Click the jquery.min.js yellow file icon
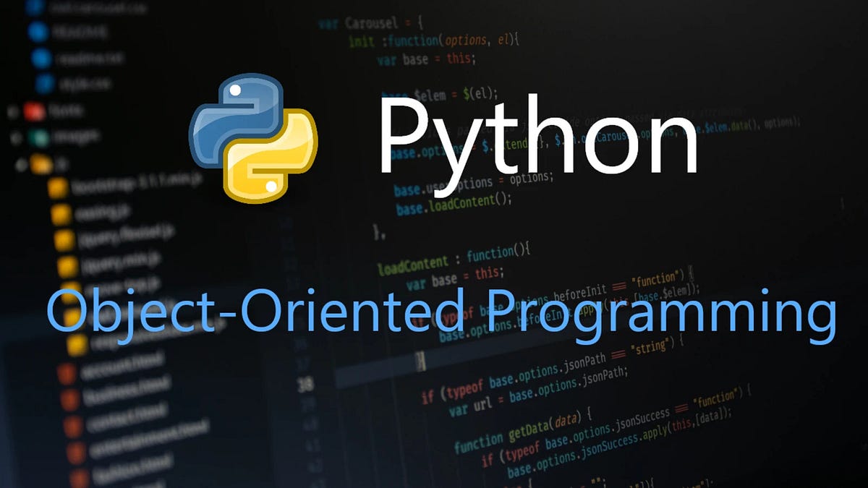Screen dimensions: 868x488 tap(66, 265)
